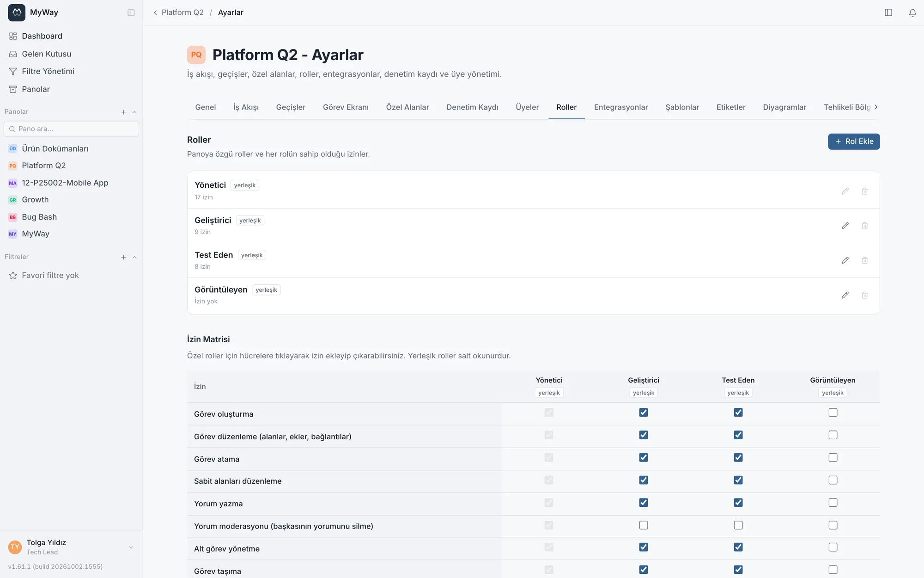
Task: Toggle Alt görev yönetme for Test Eden
Action: coord(738,547)
